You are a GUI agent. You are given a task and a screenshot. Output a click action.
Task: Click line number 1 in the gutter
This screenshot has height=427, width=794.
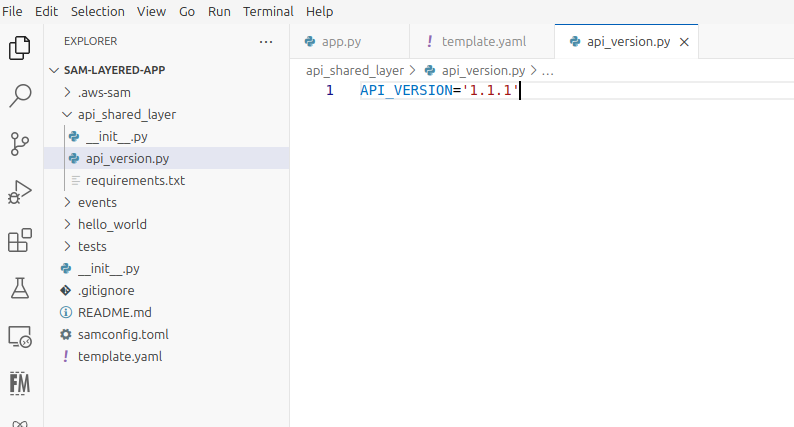pos(330,90)
